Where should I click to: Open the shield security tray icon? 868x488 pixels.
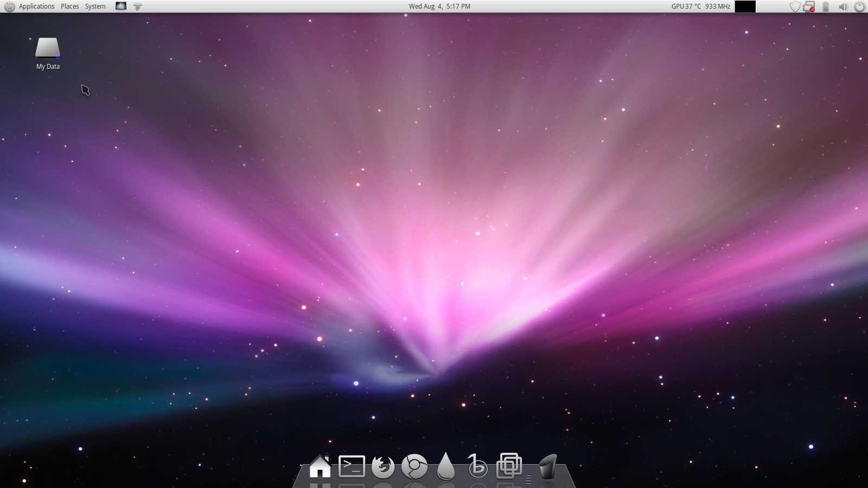pyautogui.click(x=795, y=7)
